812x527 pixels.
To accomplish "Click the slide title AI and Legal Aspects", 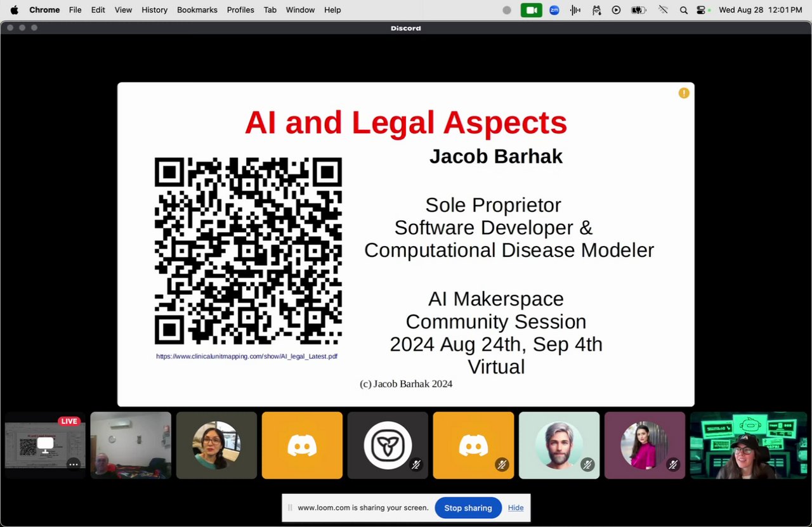I will point(406,122).
